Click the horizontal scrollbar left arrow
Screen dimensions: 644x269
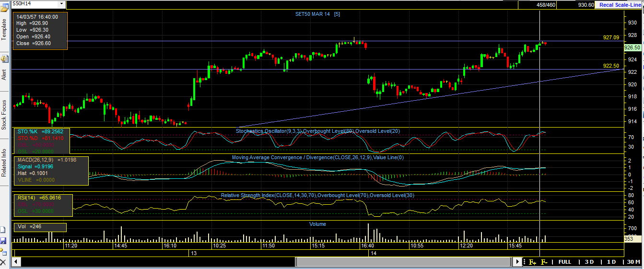(x=17, y=262)
